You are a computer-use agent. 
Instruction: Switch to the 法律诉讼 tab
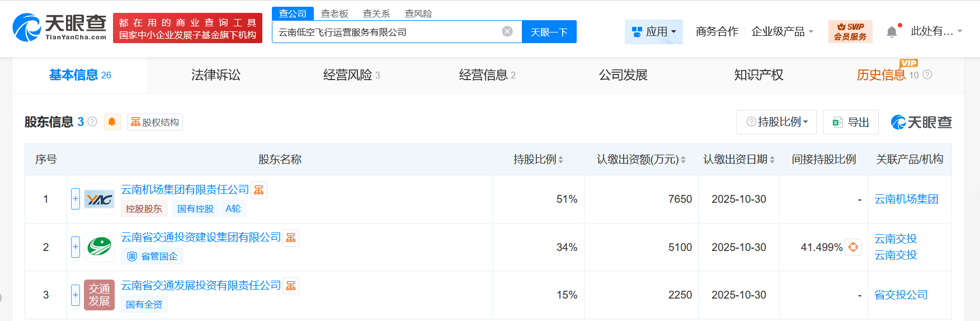(x=215, y=75)
